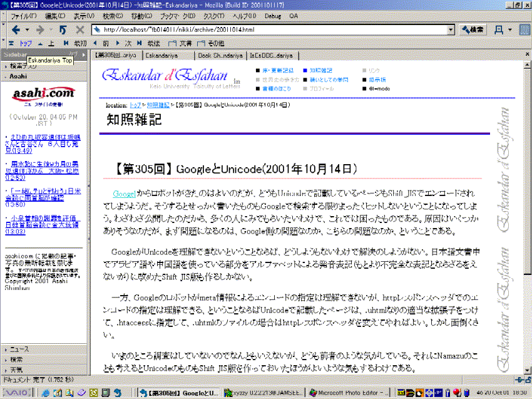Switch to the Eskandariya tab
532x399 pixels.
[168, 55]
